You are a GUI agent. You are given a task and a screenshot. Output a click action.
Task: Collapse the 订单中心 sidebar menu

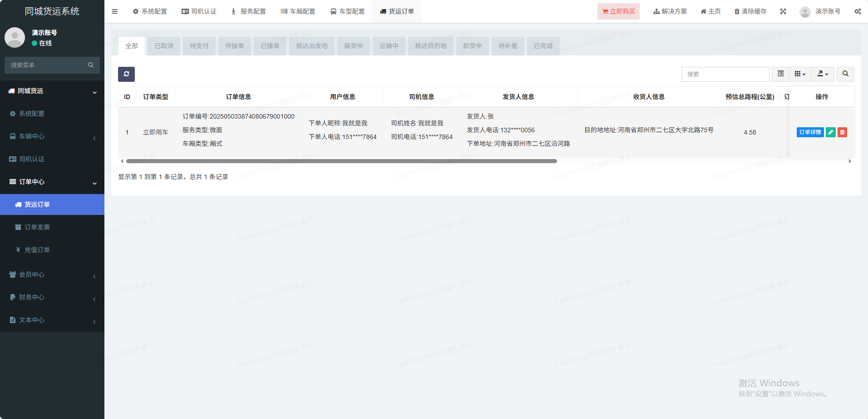[x=52, y=182]
